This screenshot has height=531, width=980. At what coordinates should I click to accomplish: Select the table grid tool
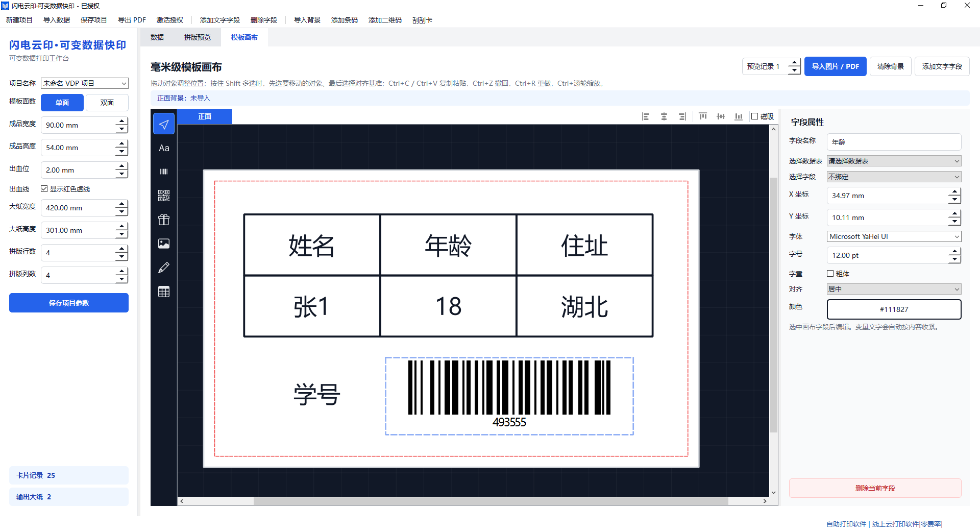(x=164, y=292)
